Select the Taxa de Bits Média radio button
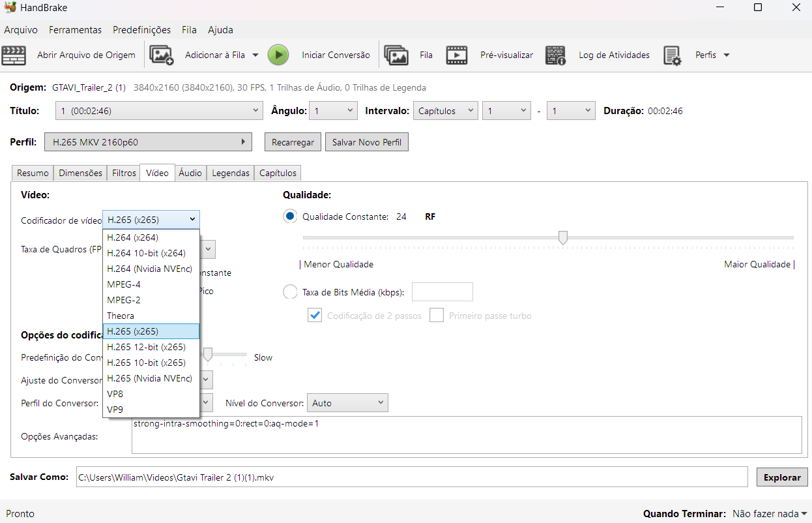The height and width of the screenshot is (523, 812). [x=290, y=292]
